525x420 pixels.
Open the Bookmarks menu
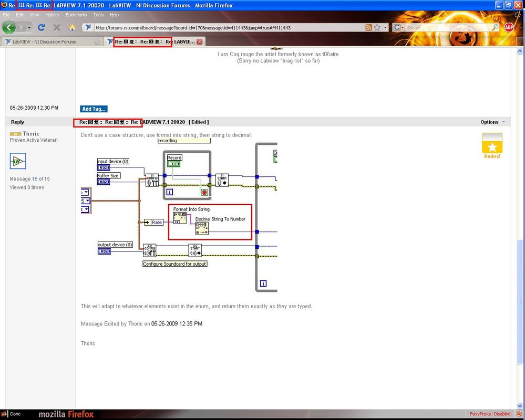tap(76, 15)
